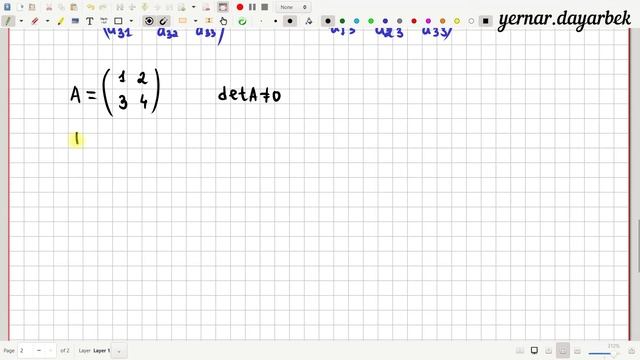This screenshot has width=640, height=360.
Task: Create a new document
Action: [20, 7]
